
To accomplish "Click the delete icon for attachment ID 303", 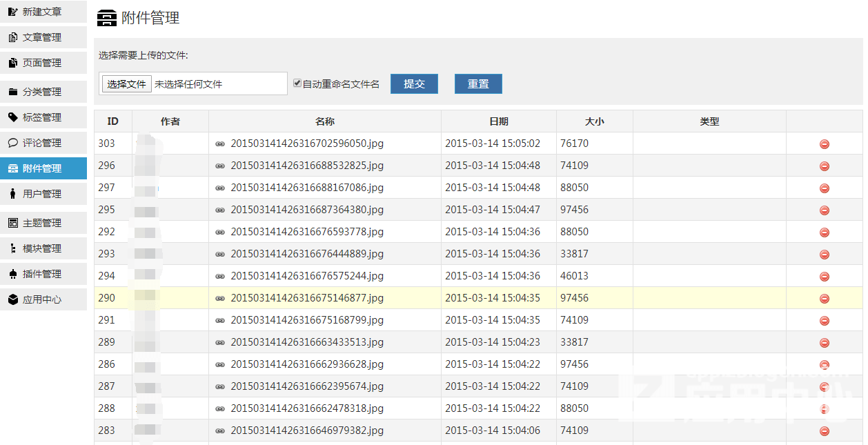I will (x=824, y=144).
